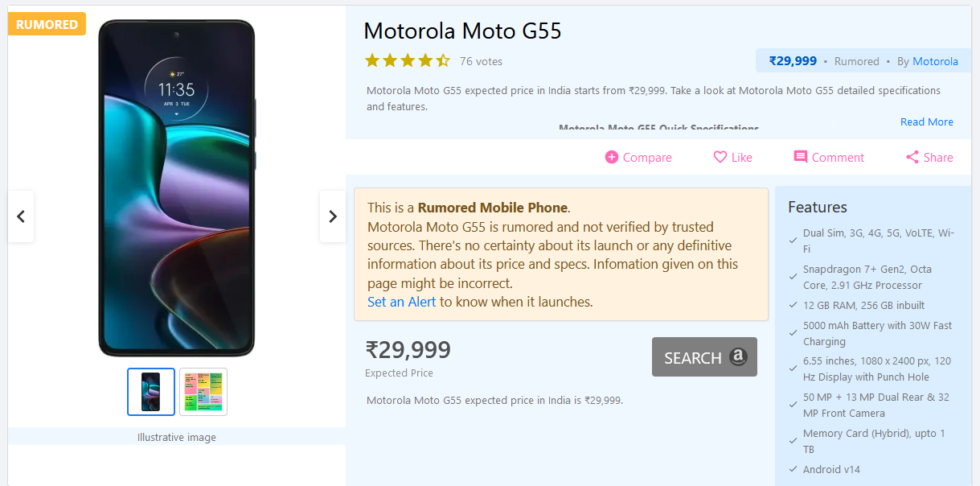Click the Like heart icon
The width and height of the screenshot is (980, 486).
tap(720, 158)
